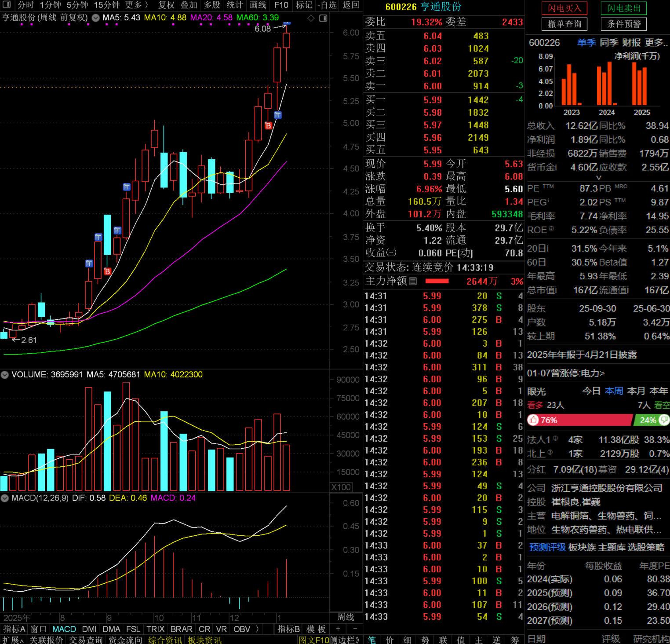Switch financial chart to 同季 view
This screenshot has height=644, width=670.
point(609,43)
